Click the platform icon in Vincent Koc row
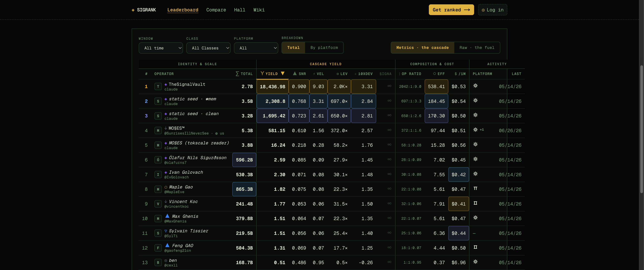The image size is (644, 270). (x=475, y=203)
